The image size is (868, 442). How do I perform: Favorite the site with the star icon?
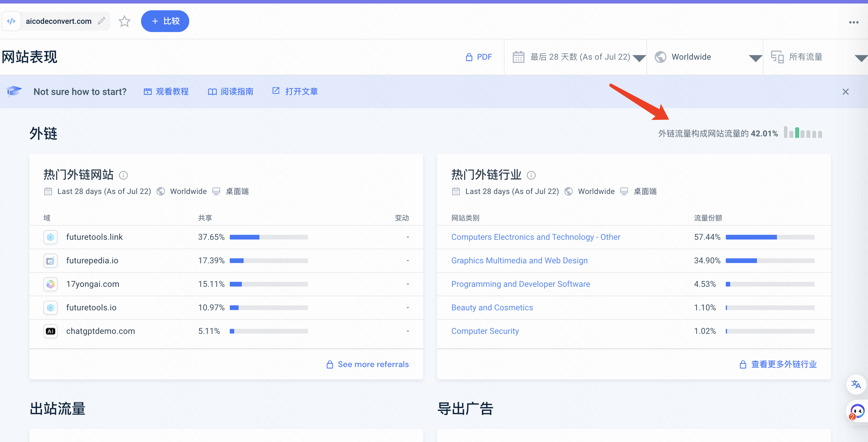(124, 21)
